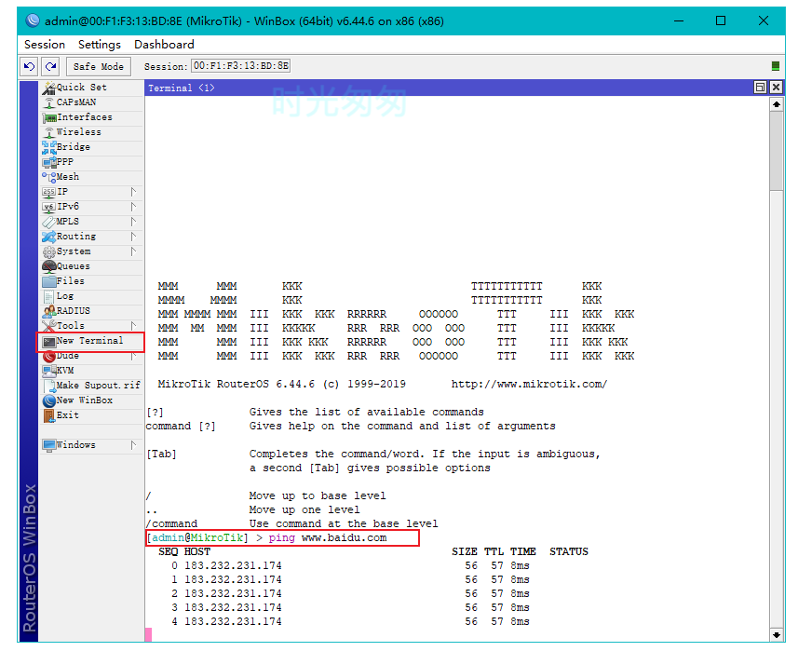Open PPP configuration
Screen dimensions: 812x665
(91, 162)
